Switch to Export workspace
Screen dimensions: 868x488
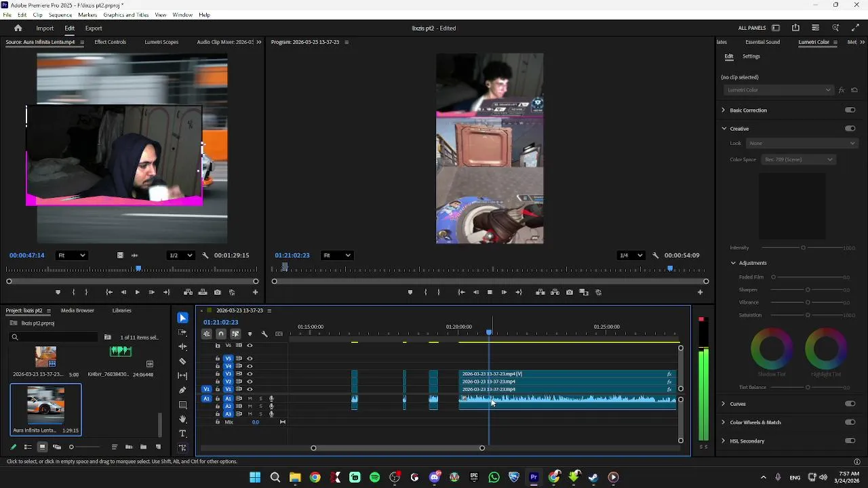(94, 28)
